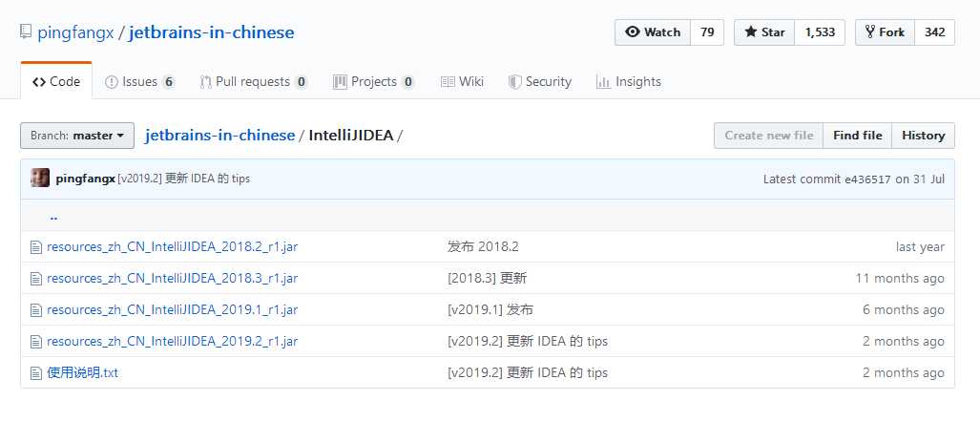This screenshot has height=422, width=980.
Task: Fork the repository
Action: (x=885, y=32)
